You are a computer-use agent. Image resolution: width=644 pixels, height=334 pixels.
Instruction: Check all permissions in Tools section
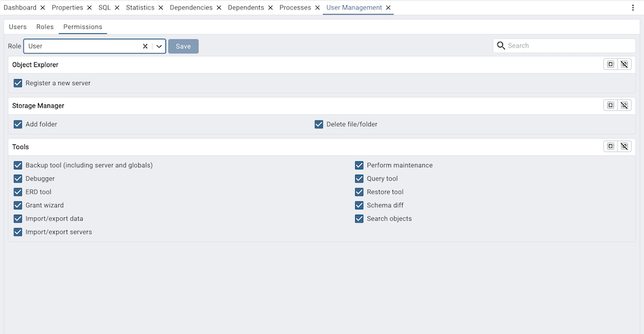[x=611, y=146]
